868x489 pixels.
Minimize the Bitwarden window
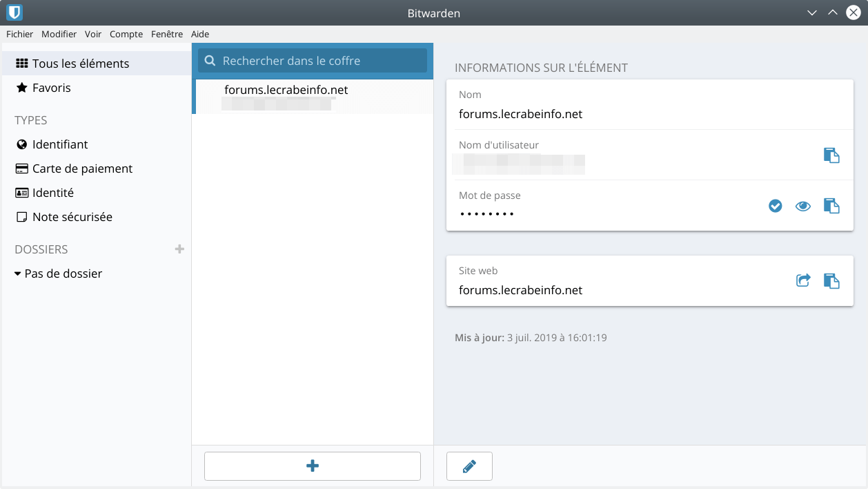pyautogui.click(x=812, y=12)
